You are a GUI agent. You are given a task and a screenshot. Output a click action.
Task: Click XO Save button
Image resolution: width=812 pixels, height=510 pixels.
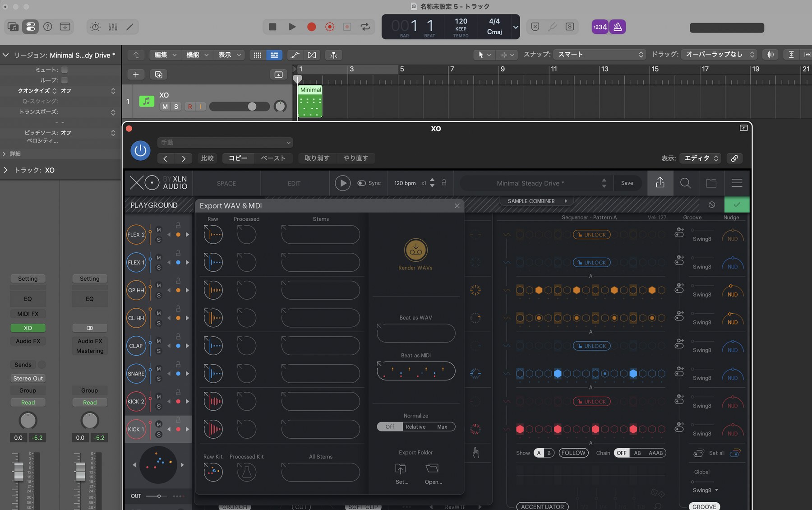(627, 183)
